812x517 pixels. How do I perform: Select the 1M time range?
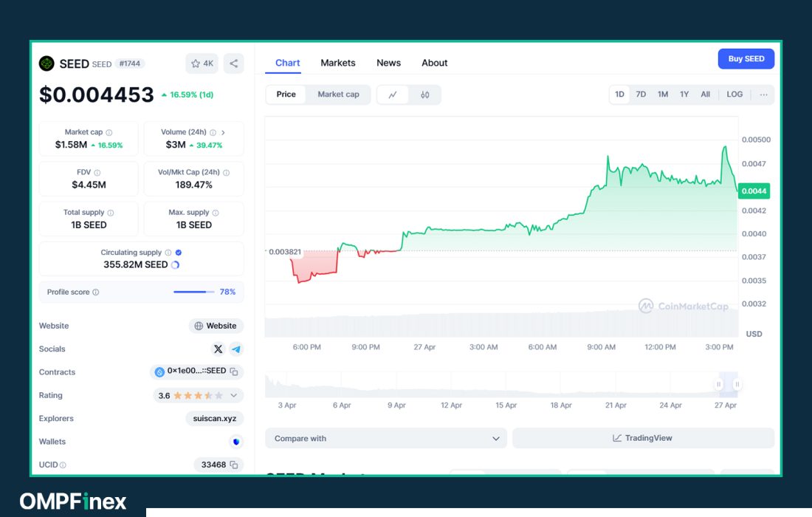663,95
